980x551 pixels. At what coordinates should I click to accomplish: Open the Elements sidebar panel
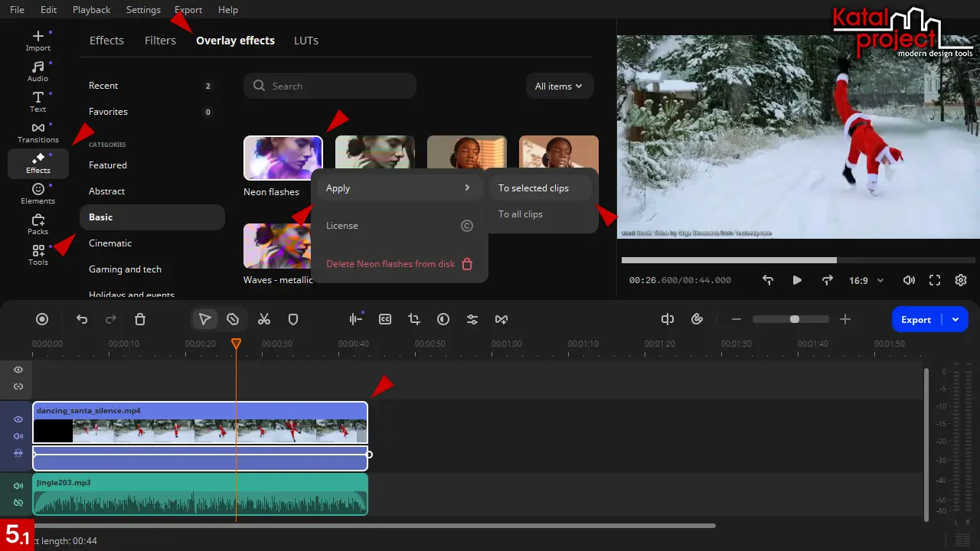pyautogui.click(x=38, y=194)
